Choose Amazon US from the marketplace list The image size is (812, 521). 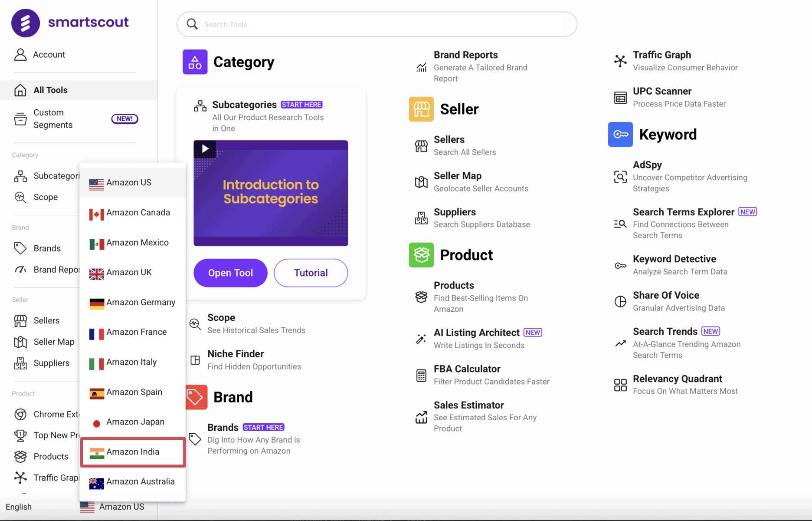point(133,183)
